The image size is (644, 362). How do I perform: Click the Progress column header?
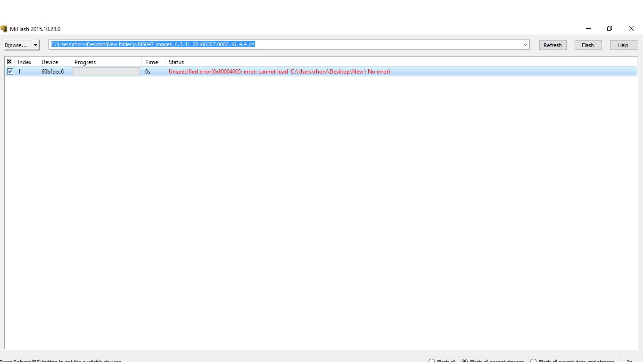point(85,62)
